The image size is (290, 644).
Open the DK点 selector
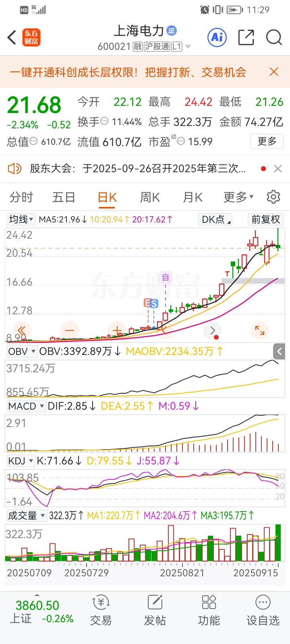[x=215, y=219]
